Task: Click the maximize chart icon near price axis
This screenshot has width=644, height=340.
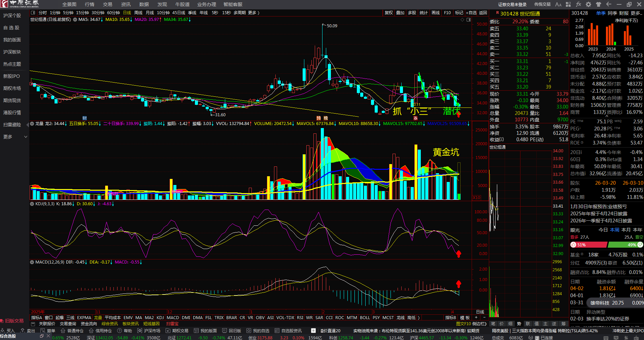Action: (468, 20)
